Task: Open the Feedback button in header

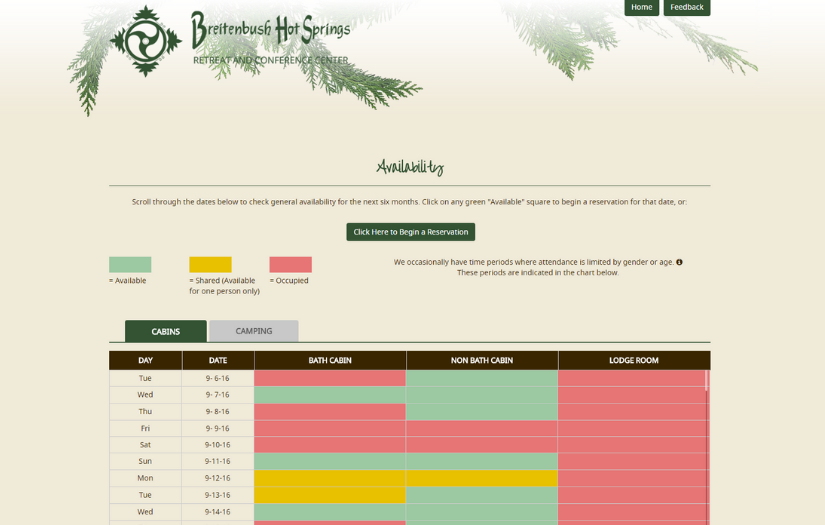Action: 687,7
